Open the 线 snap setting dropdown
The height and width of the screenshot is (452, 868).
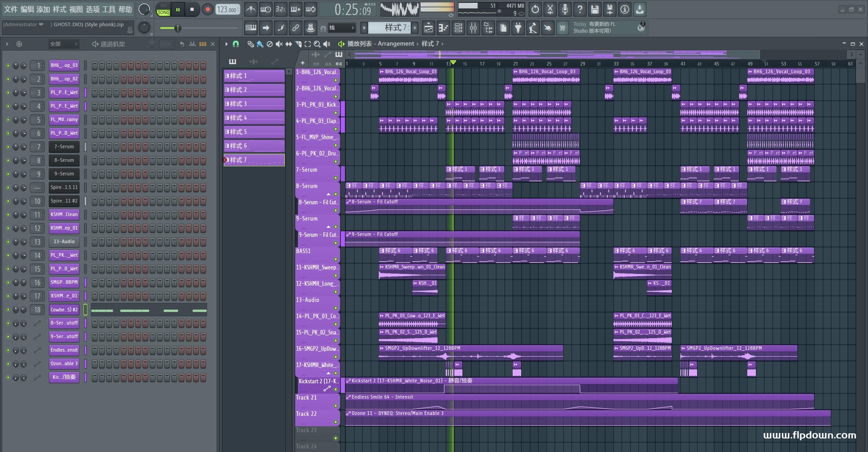tap(341, 28)
